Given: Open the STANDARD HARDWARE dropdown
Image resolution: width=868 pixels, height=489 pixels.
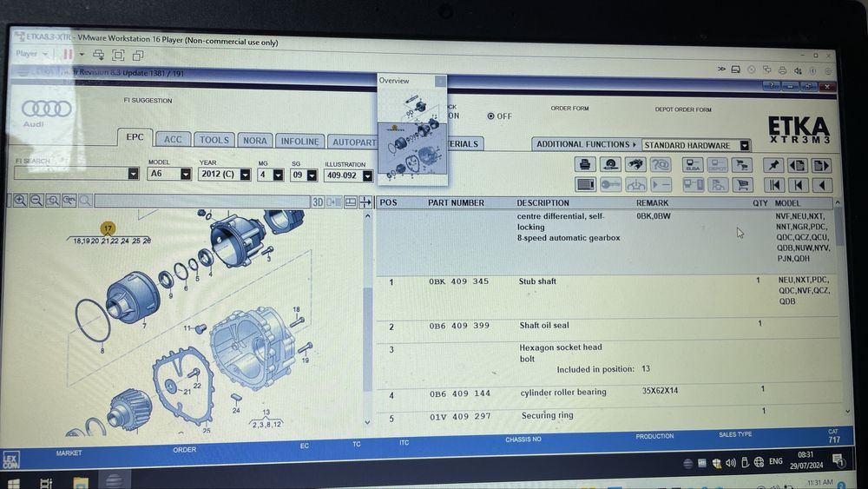Looking at the screenshot, I should [745, 145].
